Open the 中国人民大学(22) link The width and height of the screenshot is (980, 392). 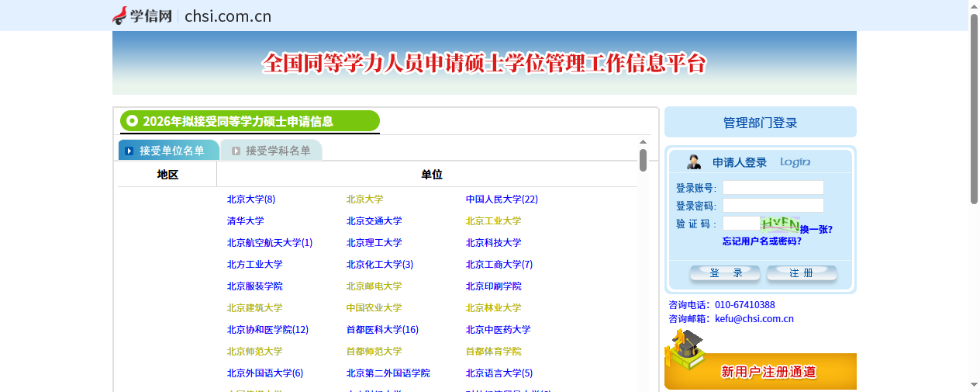tap(502, 199)
